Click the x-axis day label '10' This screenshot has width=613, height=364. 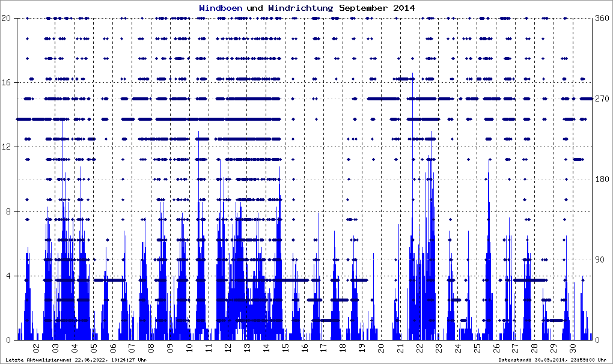pos(189,348)
